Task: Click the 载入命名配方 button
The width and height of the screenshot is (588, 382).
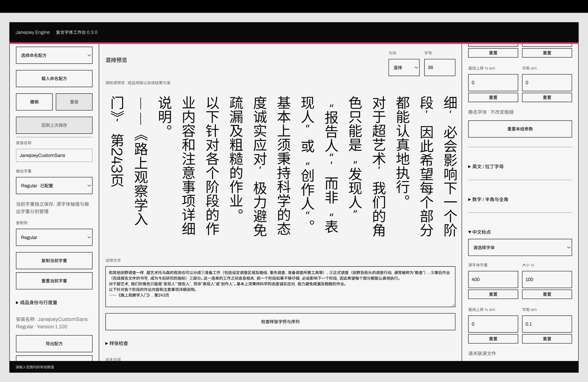Action: 54,78
